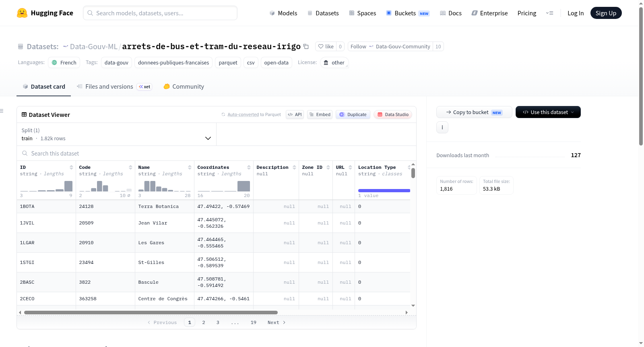Sort the ID column
This screenshot has height=347, width=644.
click(71, 167)
